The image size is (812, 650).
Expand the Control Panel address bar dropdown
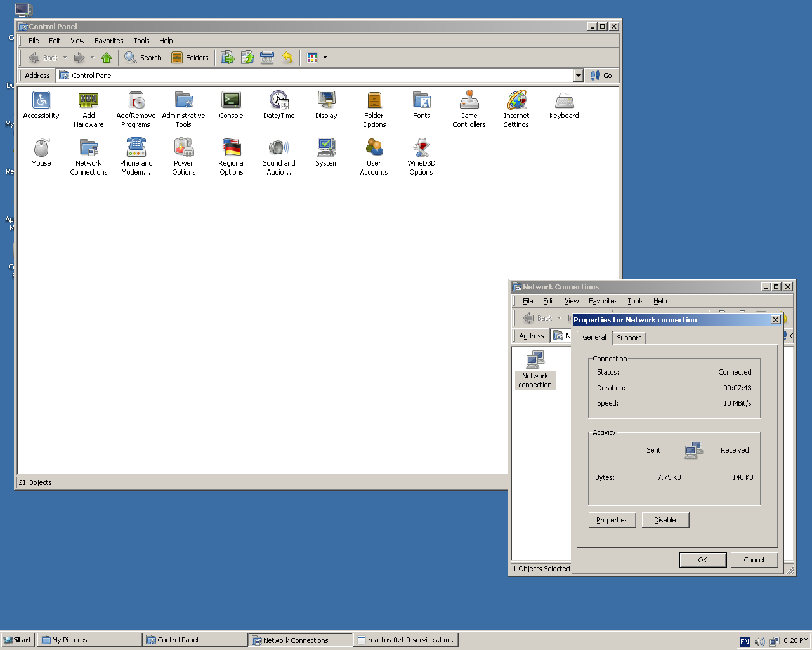point(579,76)
